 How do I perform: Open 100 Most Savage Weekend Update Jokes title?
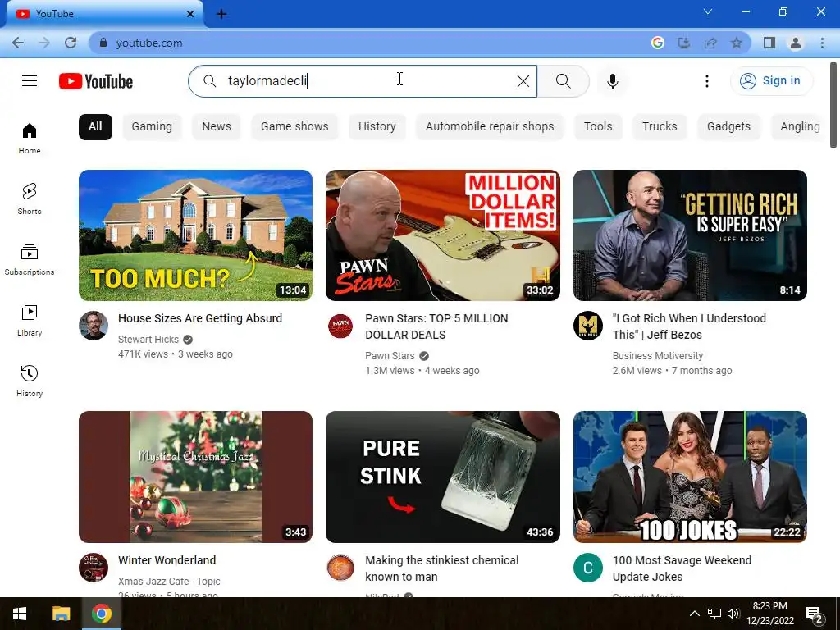coord(682,568)
